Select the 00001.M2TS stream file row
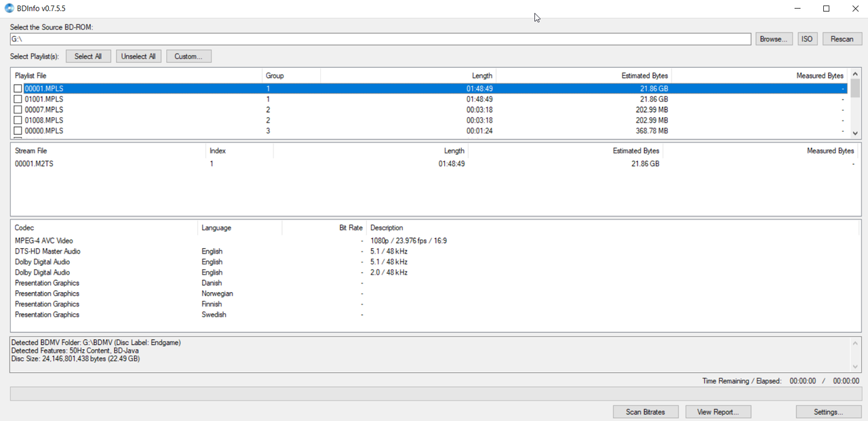The image size is (868, 421). 434,164
